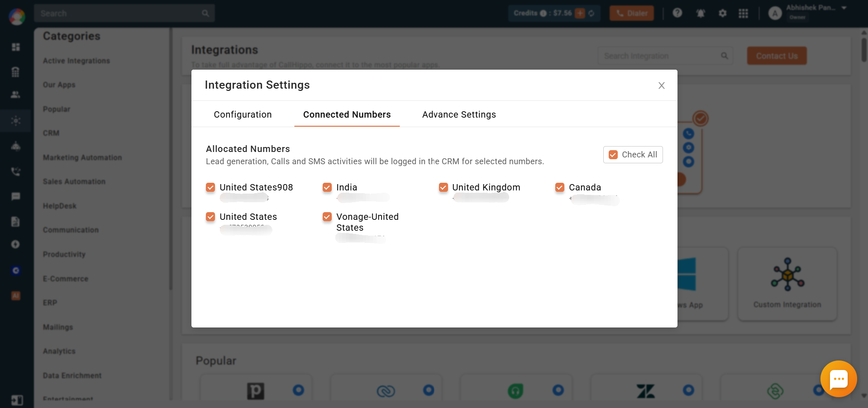
Task: Toggle the Check All checkbox
Action: (x=613, y=155)
